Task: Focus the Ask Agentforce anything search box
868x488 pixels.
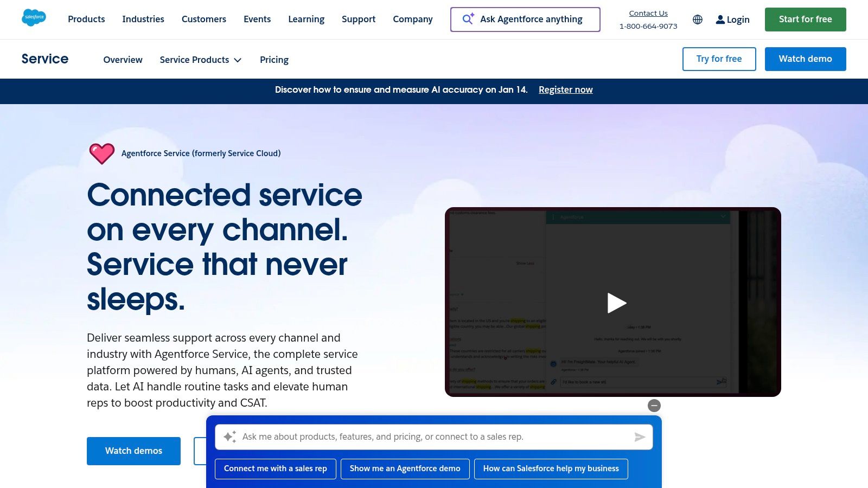Action: [x=525, y=20]
